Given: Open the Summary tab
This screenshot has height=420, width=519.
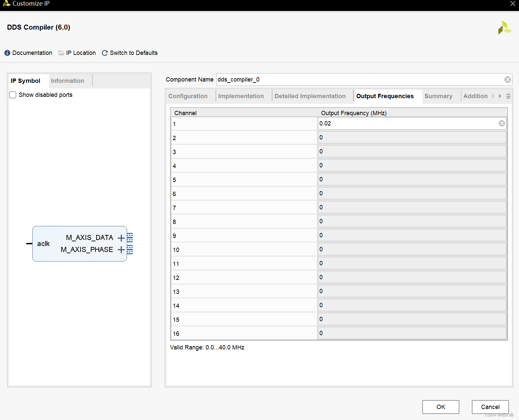Looking at the screenshot, I should [x=438, y=96].
